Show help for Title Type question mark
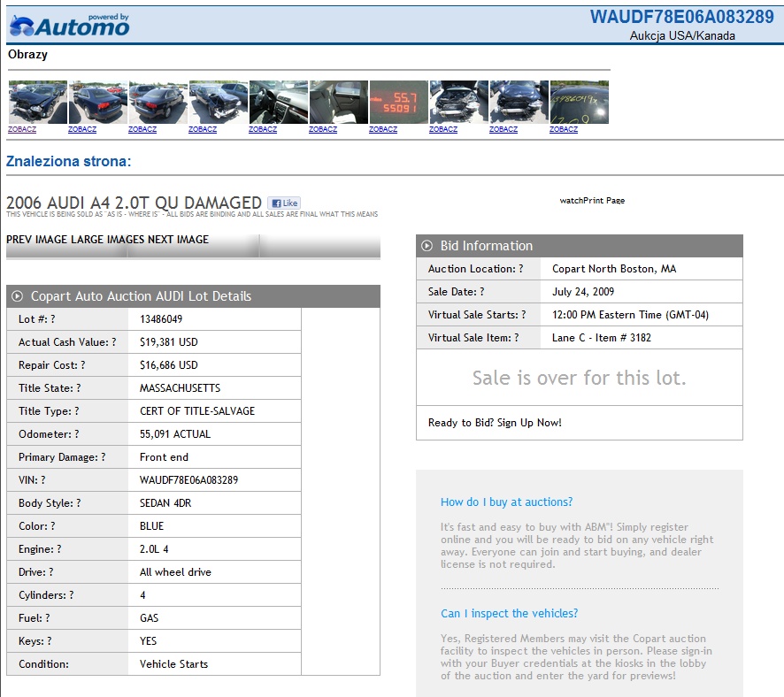784x697 pixels. click(x=76, y=411)
